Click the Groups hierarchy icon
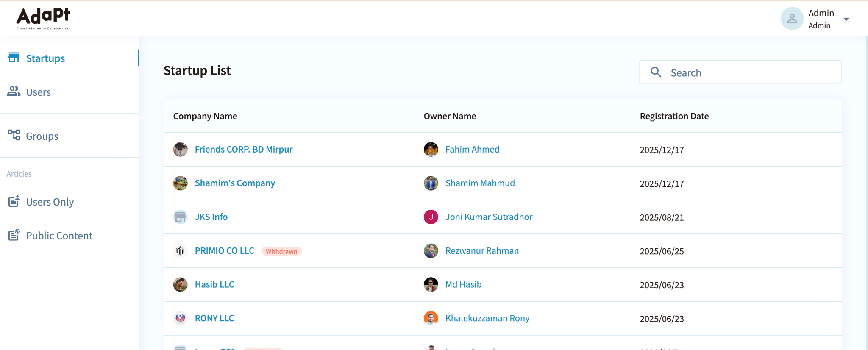 click(x=14, y=135)
